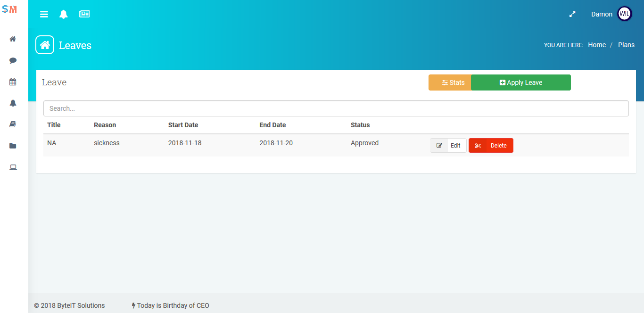Viewport: 644px width, 313px height.
Task: Select the 2018-11-18 start date cell
Action: (185, 143)
